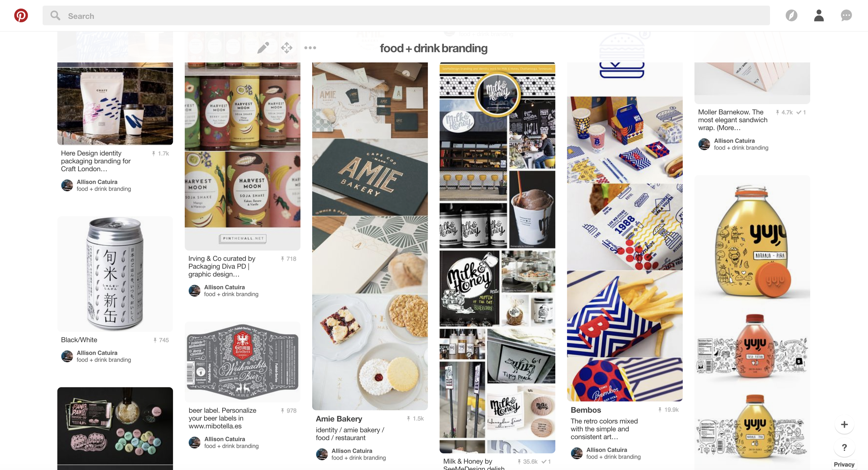The image size is (868, 470).
Task: Open the messages chat bubble icon
Action: 846,16
